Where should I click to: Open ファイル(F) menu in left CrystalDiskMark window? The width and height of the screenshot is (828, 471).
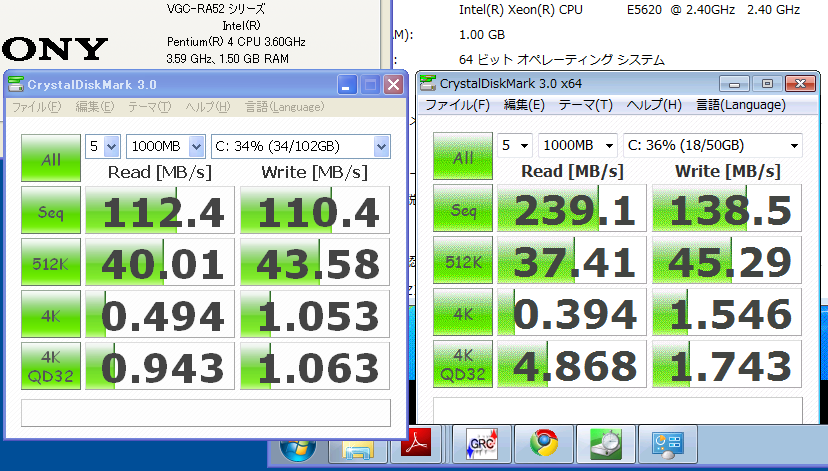click(36, 107)
